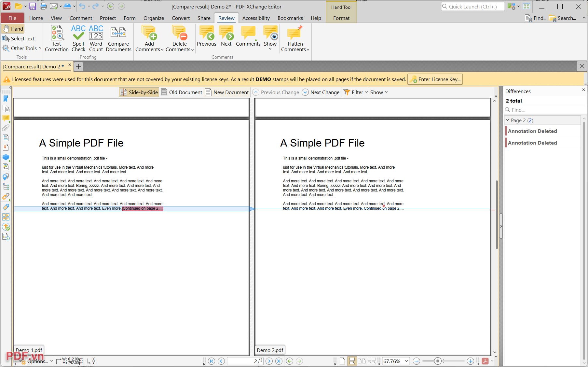Switch to Organize ribbon tab

(154, 18)
